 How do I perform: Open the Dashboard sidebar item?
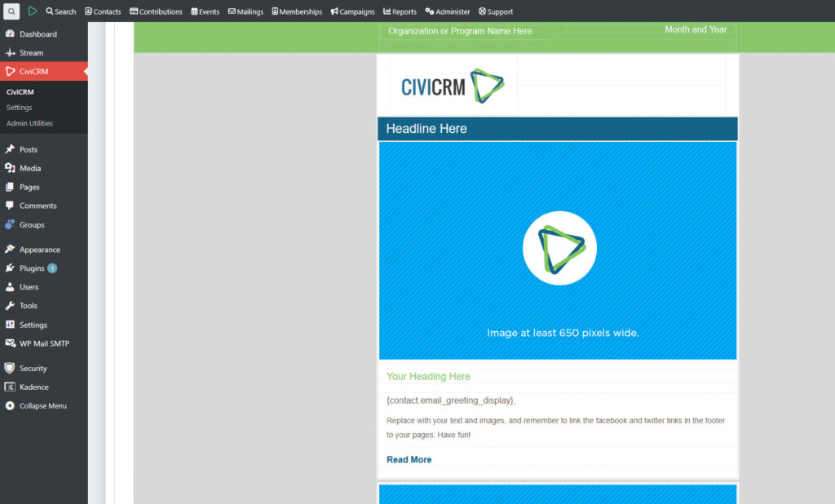(x=38, y=34)
